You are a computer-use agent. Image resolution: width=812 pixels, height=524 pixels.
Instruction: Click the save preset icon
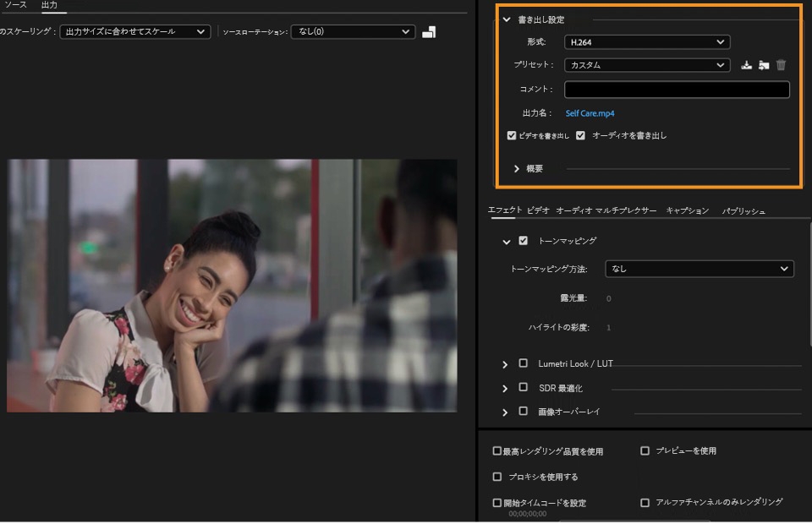point(746,65)
